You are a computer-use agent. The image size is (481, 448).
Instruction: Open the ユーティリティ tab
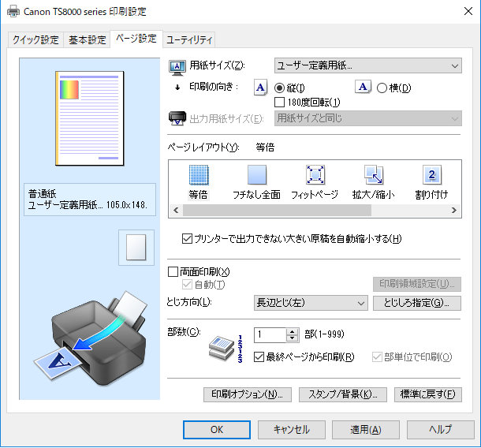[189, 40]
